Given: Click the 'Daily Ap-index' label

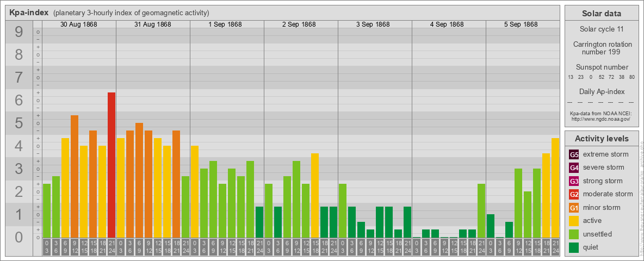Looking at the screenshot, I should click(x=602, y=91).
